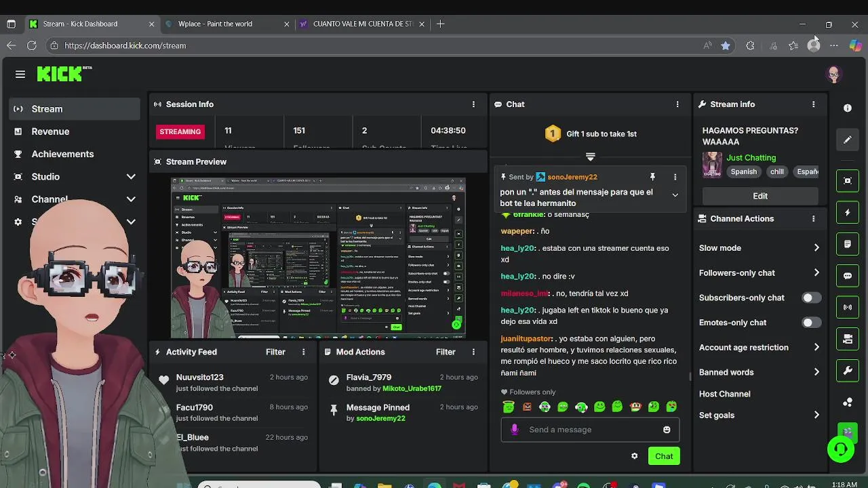Click the Stream Preview video thumbnail
Image resolution: width=868 pixels, height=488 pixels.
(x=318, y=257)
